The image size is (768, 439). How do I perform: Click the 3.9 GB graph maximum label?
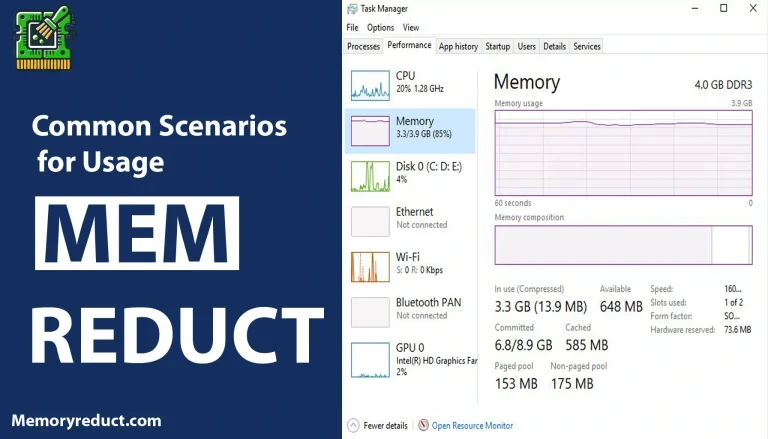(742, 103)
